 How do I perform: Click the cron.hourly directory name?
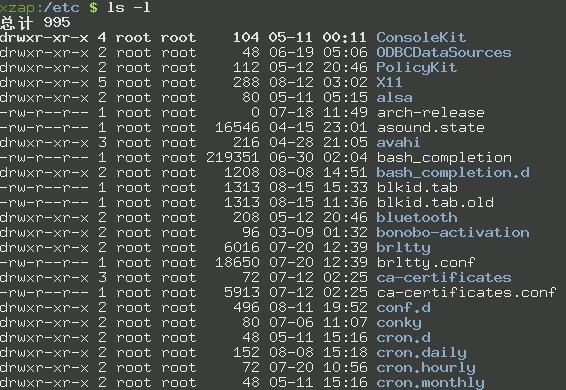pos(426,368)
